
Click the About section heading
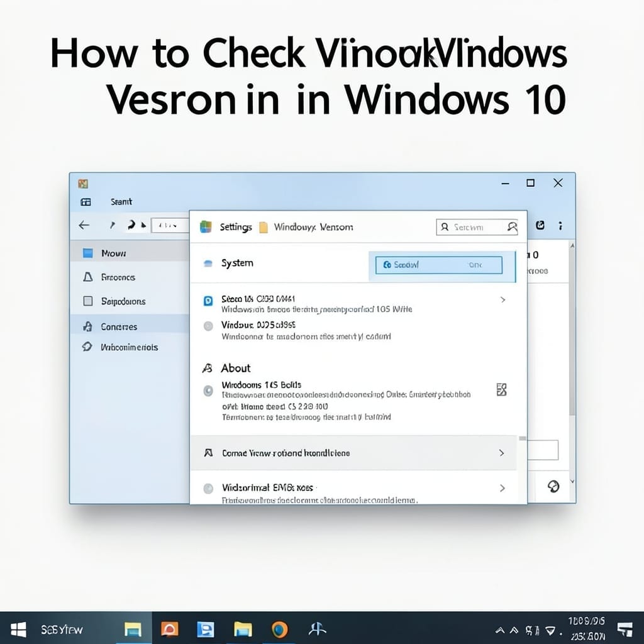(236, 368)
